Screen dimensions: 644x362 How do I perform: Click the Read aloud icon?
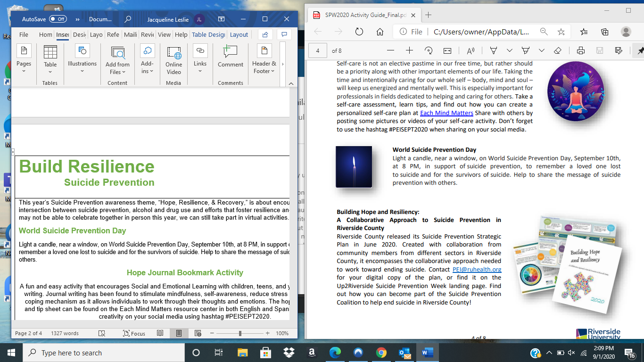[471, 50]
